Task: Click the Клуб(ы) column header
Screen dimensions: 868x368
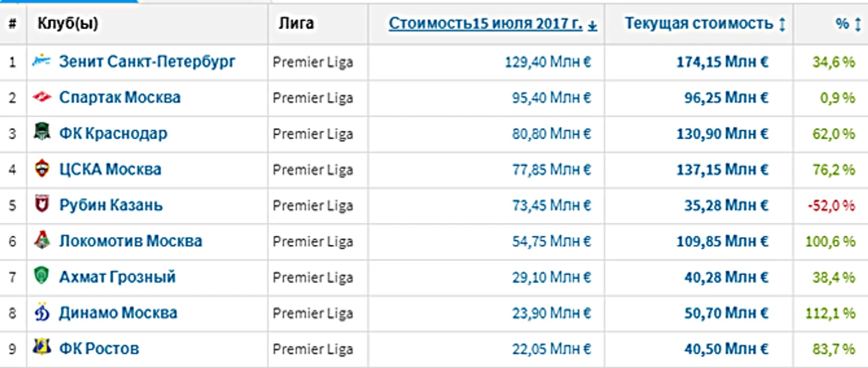Action: [x=68, y=24]
